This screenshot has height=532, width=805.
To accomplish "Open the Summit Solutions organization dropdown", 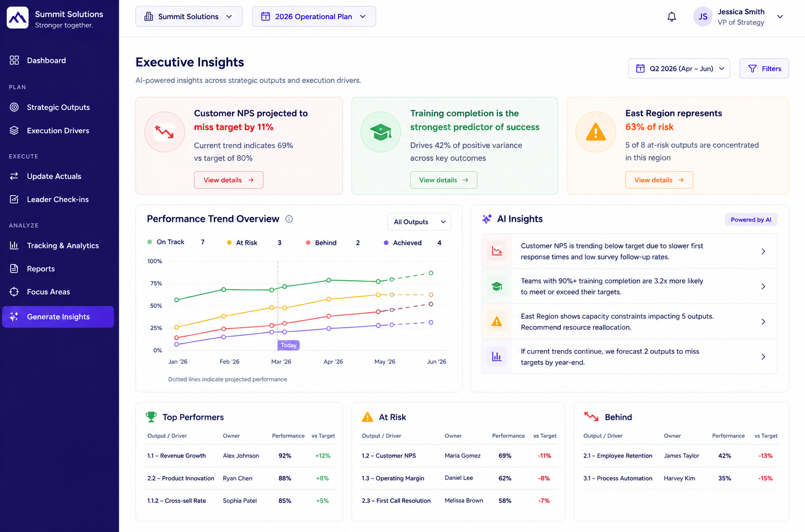I will point(189,16).
